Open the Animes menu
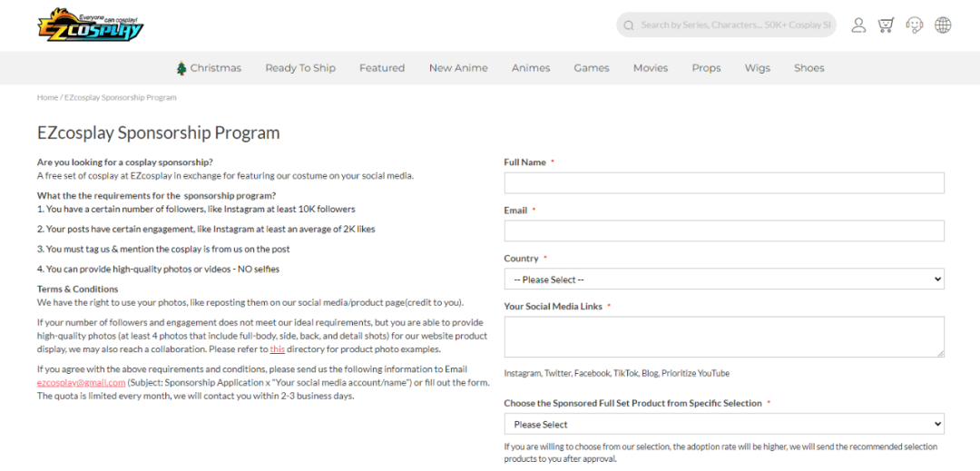Image resolution: width=980 pixels, height=471 pixels. click(531, 68)
